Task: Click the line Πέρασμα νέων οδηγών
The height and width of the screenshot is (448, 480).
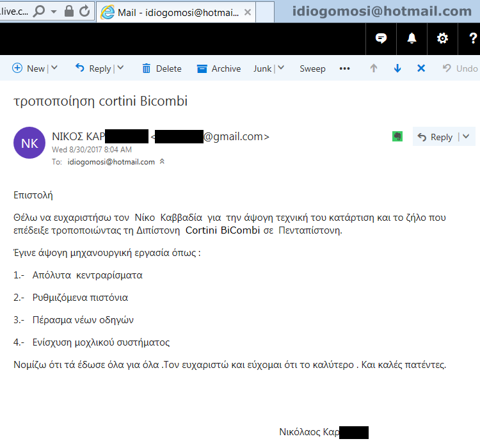Action: coord(83,320)
